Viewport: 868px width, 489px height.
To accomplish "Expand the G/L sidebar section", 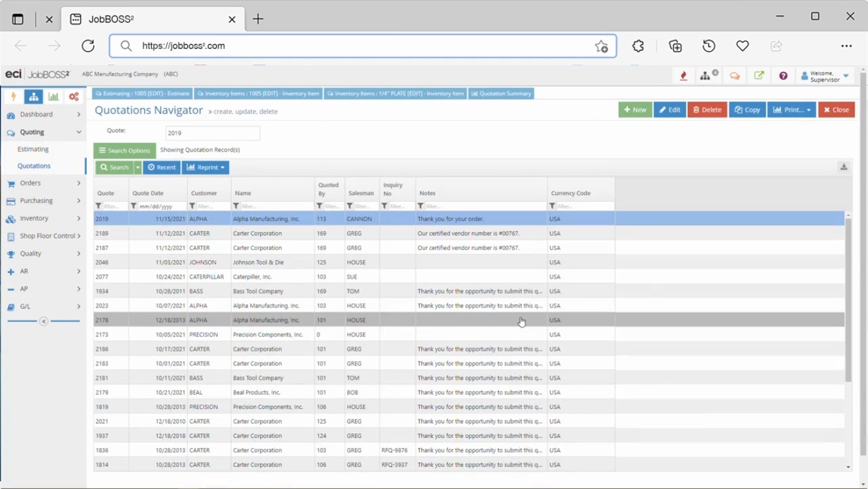I will coord(79,307).
